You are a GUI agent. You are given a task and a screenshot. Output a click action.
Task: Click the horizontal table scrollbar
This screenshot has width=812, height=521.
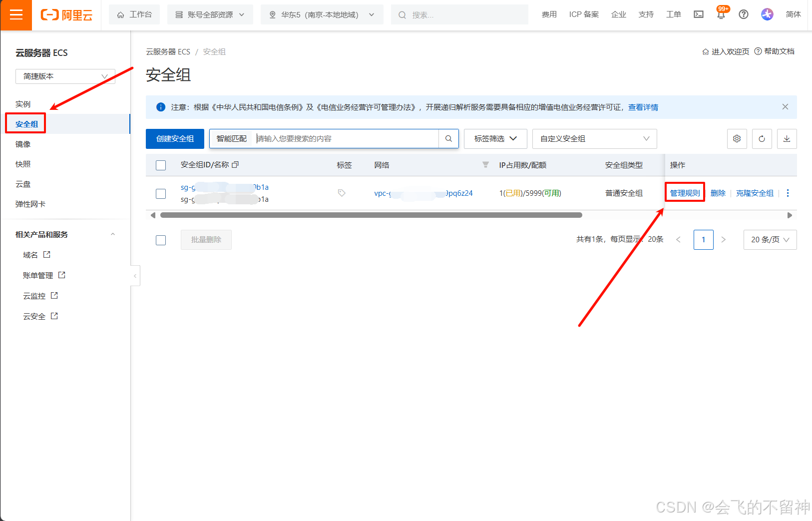coord(371,215)
